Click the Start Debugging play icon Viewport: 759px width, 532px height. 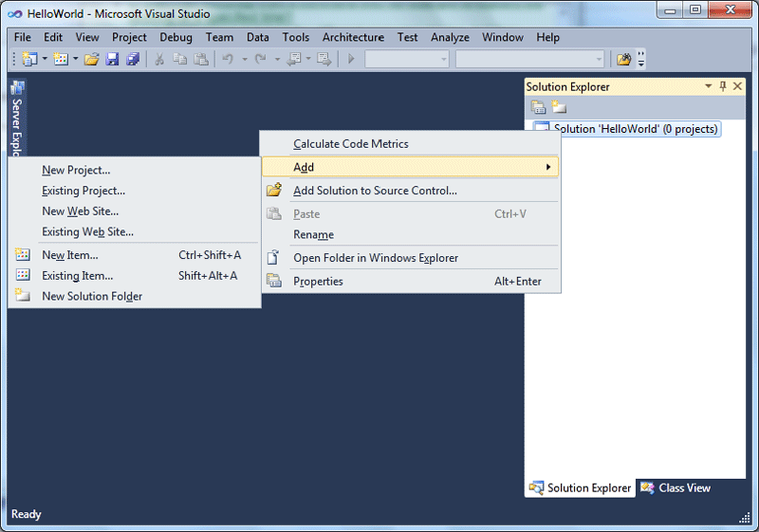(351, 59)
